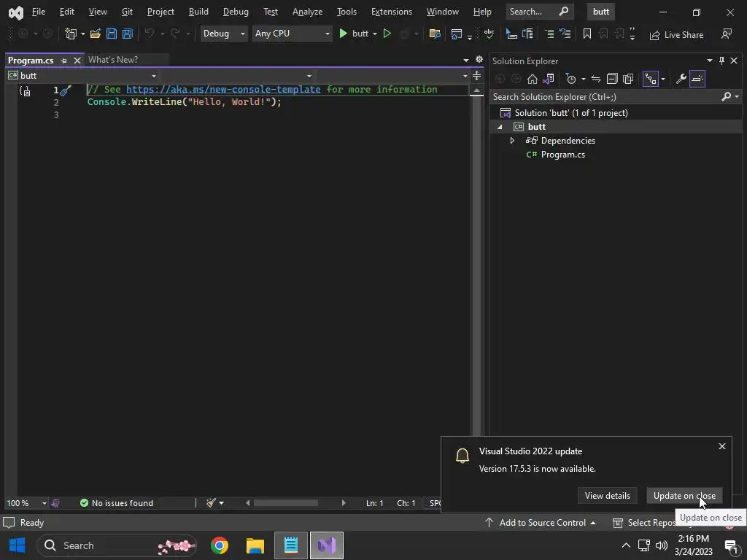
Task: Click the volume speaker tray icon
Action: pyautogui.click(x=661, y=545)
